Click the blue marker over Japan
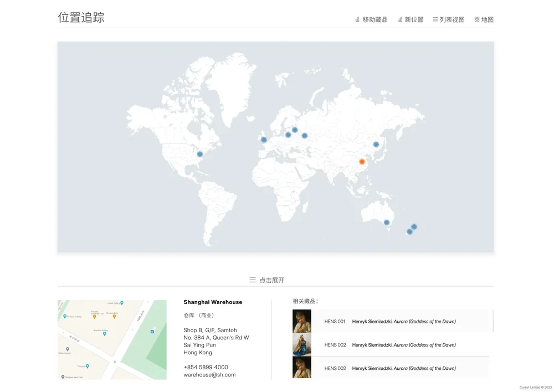The width and height of the screenshot is (554, 392). pyautogui.click(x=376, y=144)
